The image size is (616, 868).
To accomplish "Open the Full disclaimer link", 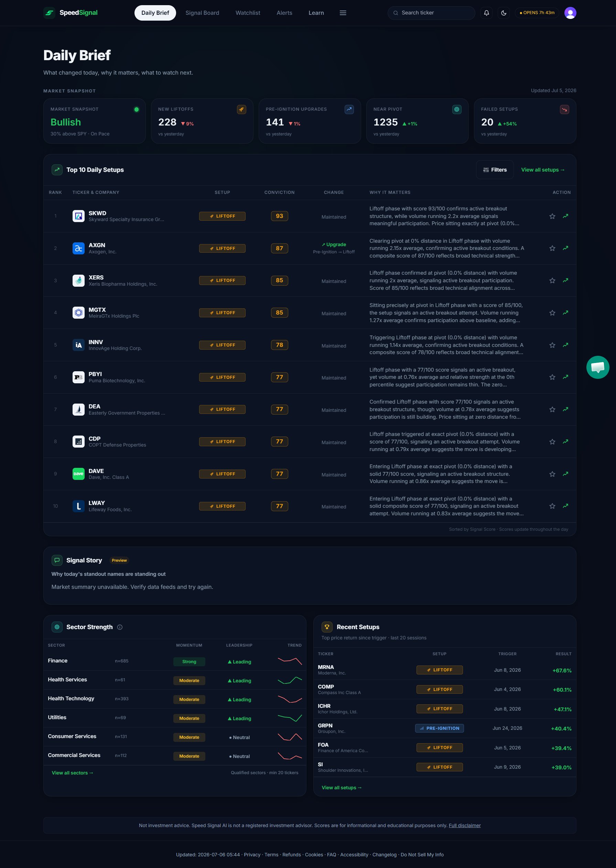I will (x=465, y=826).
